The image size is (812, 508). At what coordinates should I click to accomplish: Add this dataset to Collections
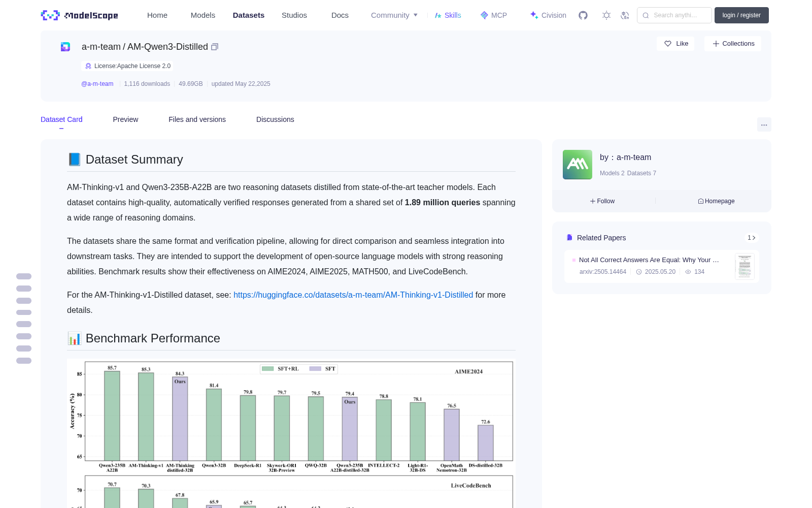tap(733, 44)
